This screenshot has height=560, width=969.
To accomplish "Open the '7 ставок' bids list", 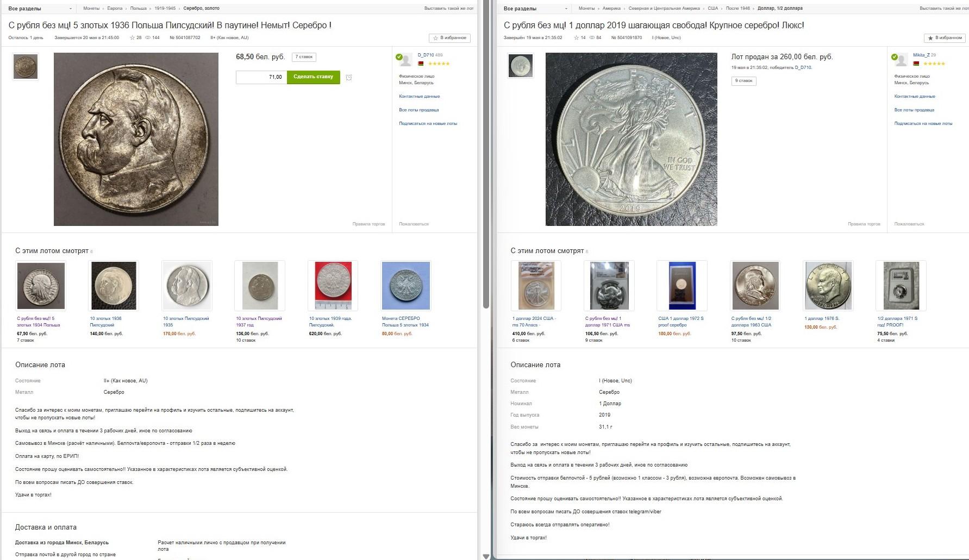I will pyautogui.click(x=304, y=57).
